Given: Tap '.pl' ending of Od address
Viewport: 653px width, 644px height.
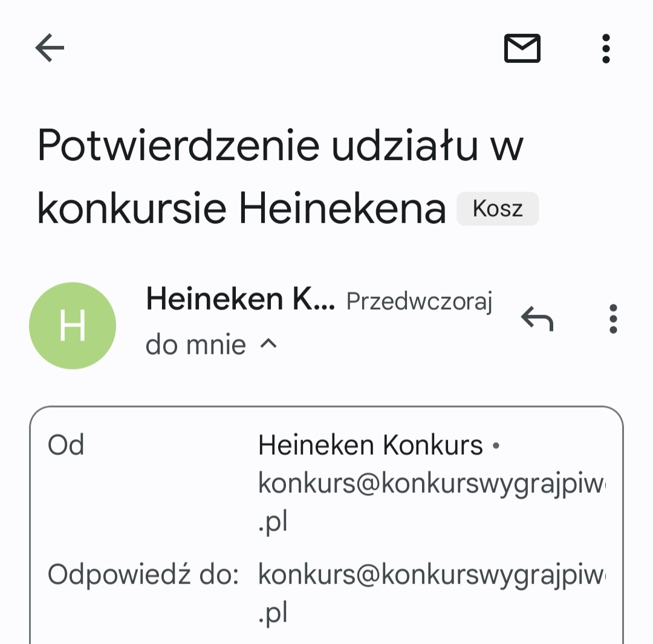Looking at the screenshot, I should pyautogui.click(x=272, y=521).
